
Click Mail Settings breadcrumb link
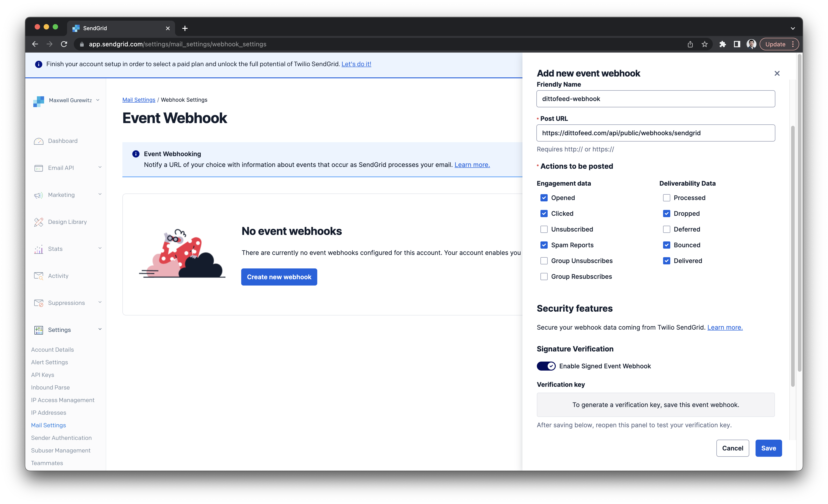coord(139,100)
